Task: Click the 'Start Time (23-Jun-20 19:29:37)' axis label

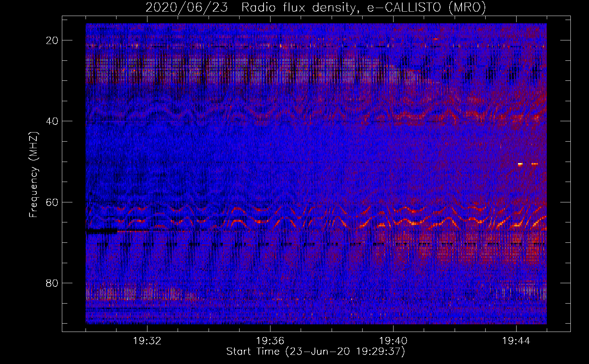Action: point(316,352)
